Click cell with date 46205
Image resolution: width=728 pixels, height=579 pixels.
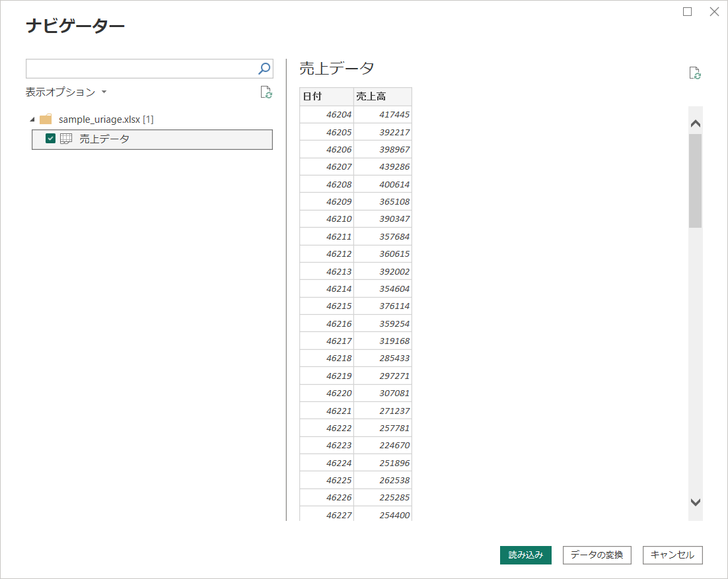click(326, 132)
